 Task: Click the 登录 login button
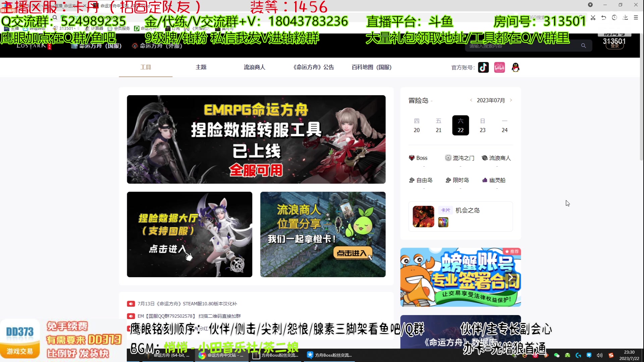[614, 46]
